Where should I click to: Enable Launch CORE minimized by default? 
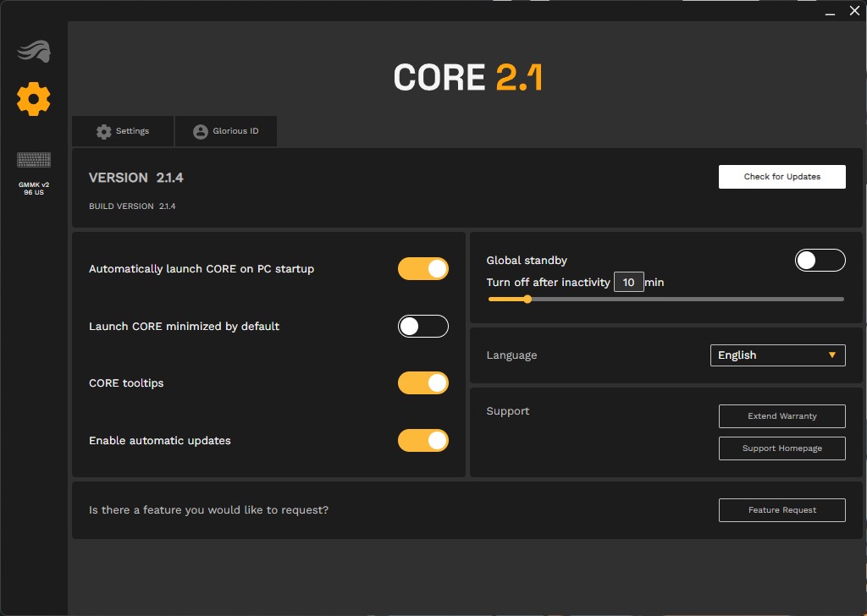[423, 326]
